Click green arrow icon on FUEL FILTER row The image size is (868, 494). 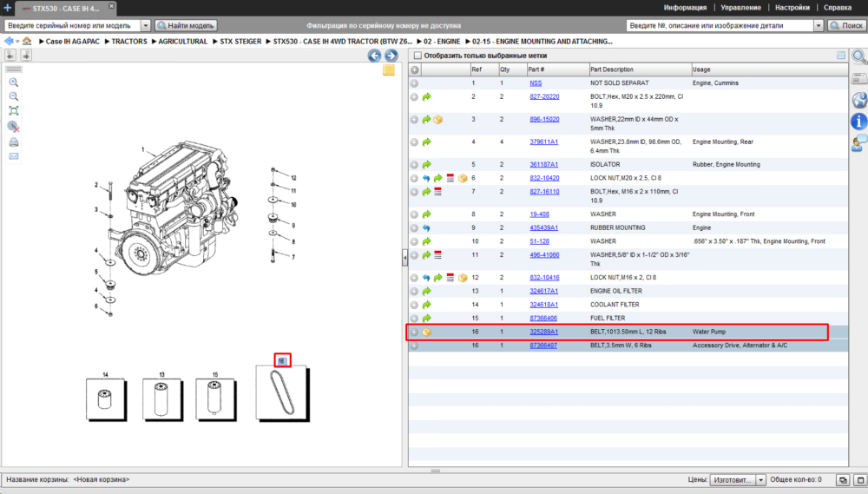(427, 319)
